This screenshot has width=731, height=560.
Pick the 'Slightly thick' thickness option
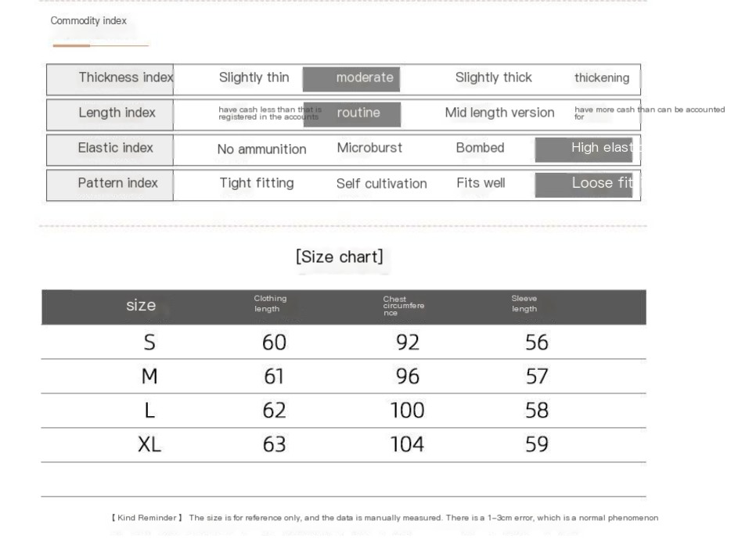(493, 77)
